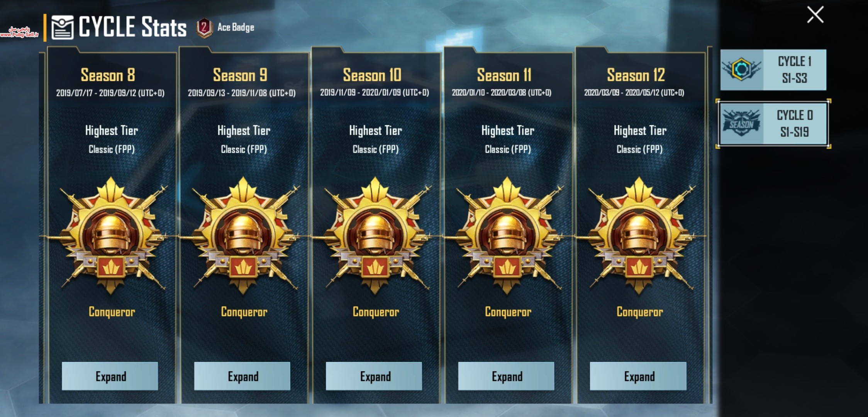Close the CYCLE Stats screen
This screenshot has width=868, height=417.
pyautogui.click(x=815, y=15)
